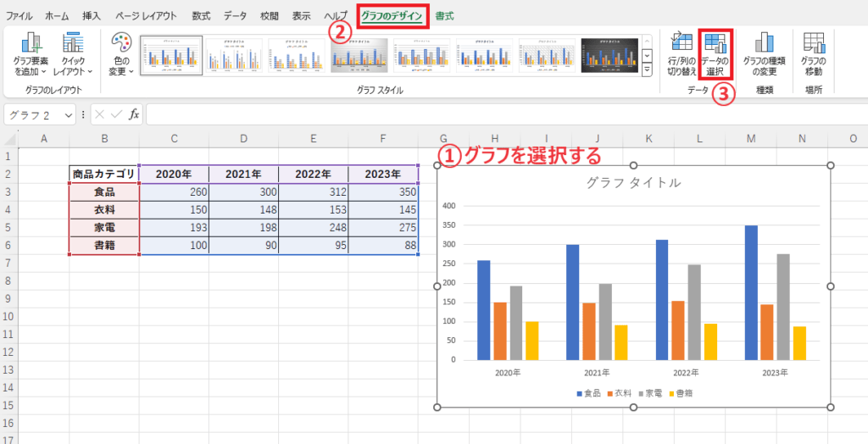The image size is (868, 444).
Task: Open Quick Layout (クイックレイアウト) options
Action: pos(73,54)
